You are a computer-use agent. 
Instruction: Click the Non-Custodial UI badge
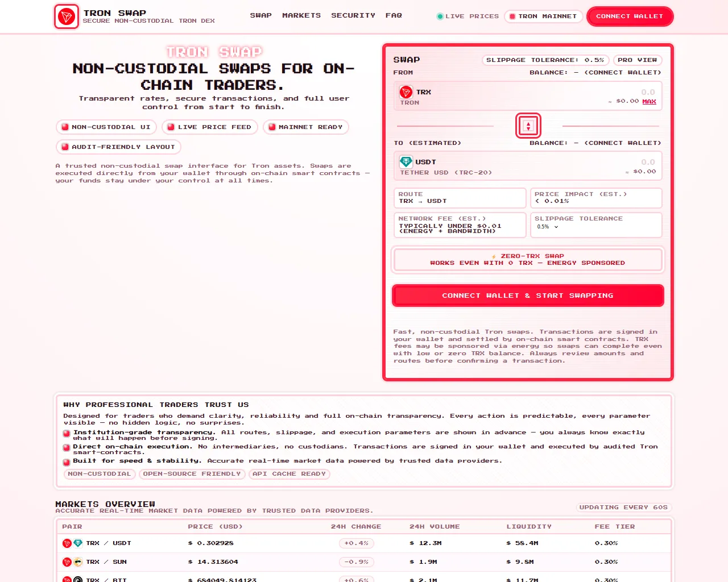pos(106,127)
